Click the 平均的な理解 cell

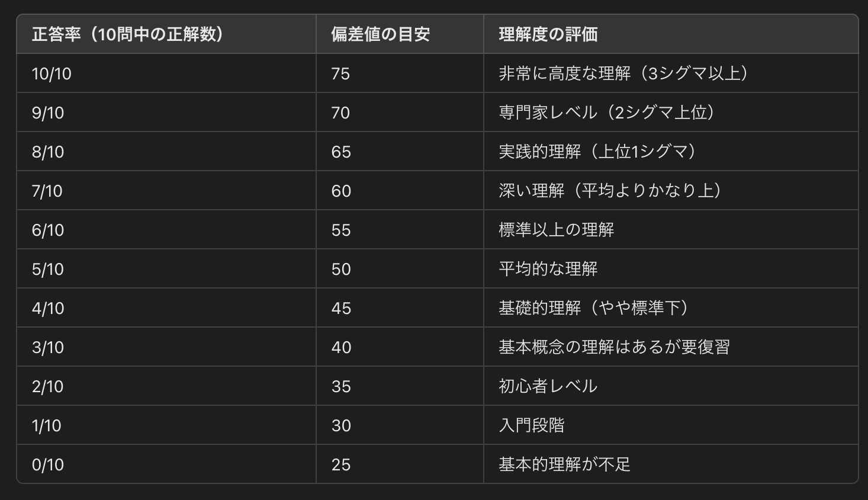548,269
